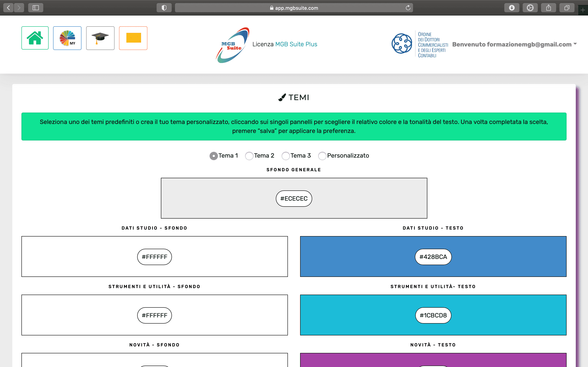Click the browser downloads icon
This screenshot has width=588, height=367.
pyautogui.click(x=511, y=8)
